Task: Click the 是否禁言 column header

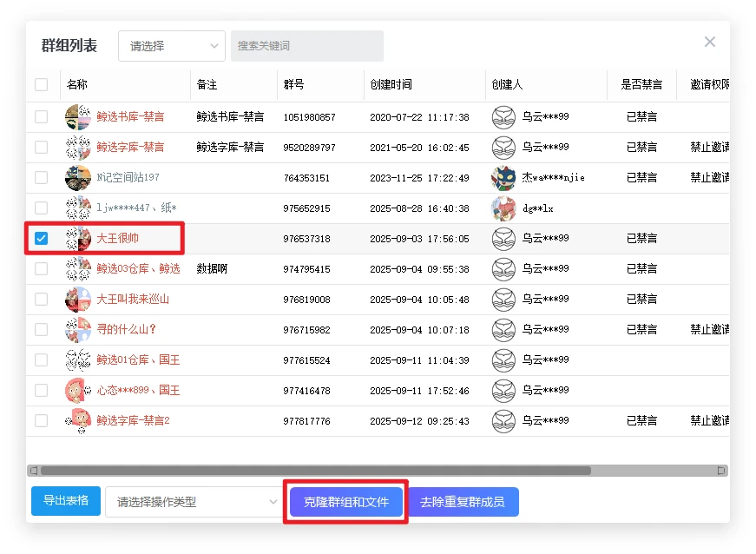Action: tap(641, 85)
